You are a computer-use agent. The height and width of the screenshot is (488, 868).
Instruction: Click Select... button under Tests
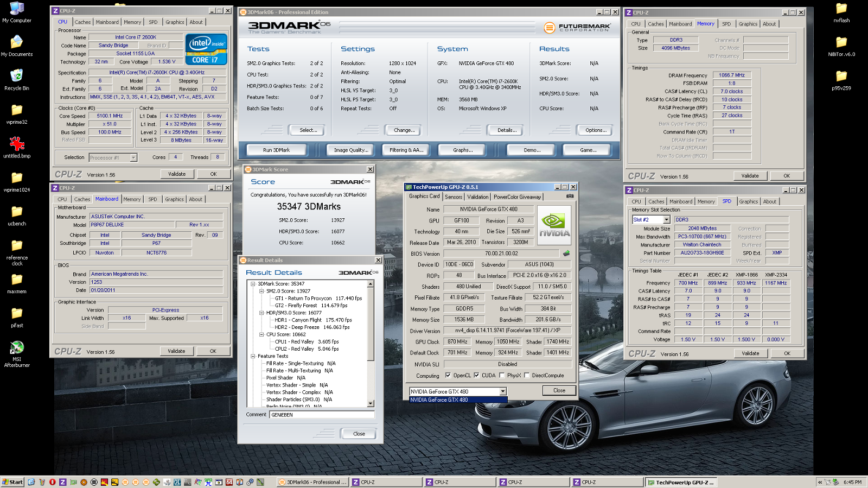pyautogui.click(x=308, y=130)
